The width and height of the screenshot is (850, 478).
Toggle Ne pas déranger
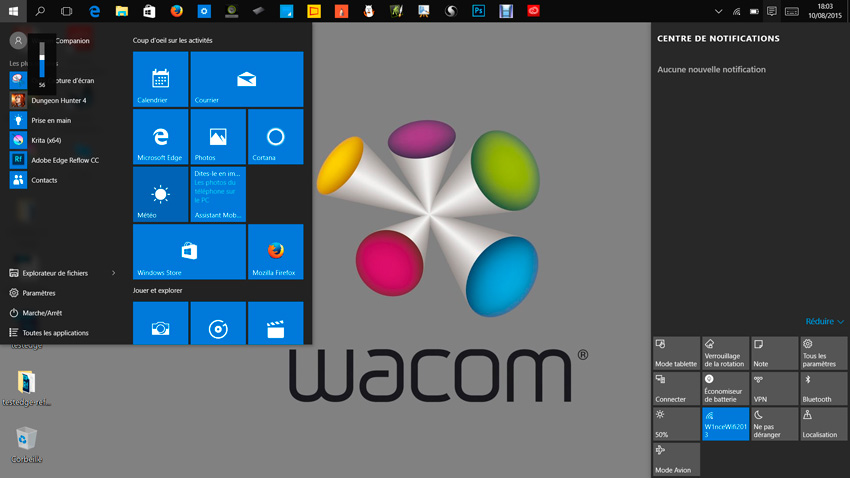click(774, 424)
